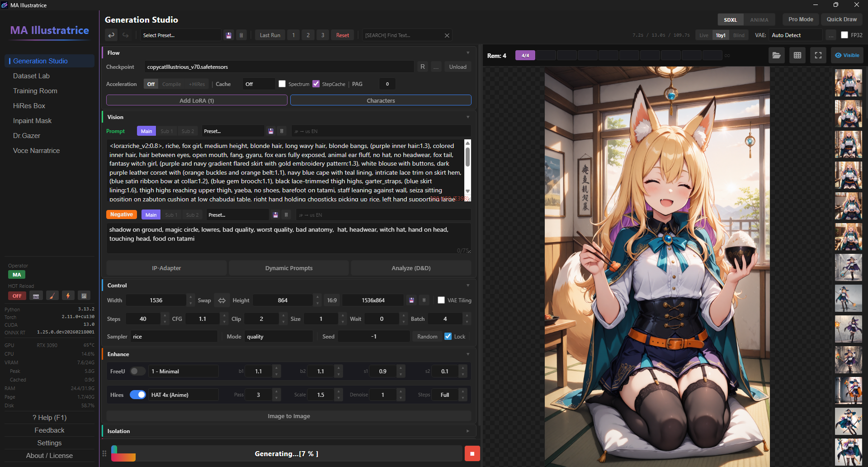Switch to Sub 1 prompt tab
The image size is (868, 467).
coord(166,131)
